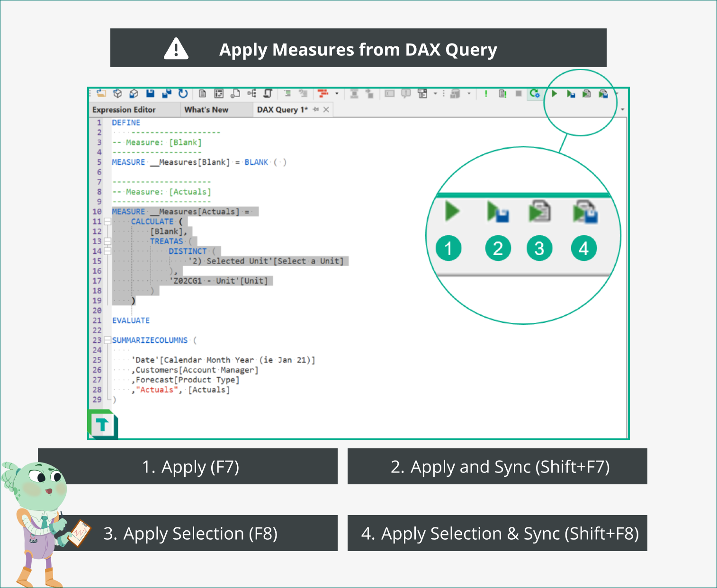The image size is (717, 588).
Task: Switch to the What's New tab
Action: tap(206, 110)
